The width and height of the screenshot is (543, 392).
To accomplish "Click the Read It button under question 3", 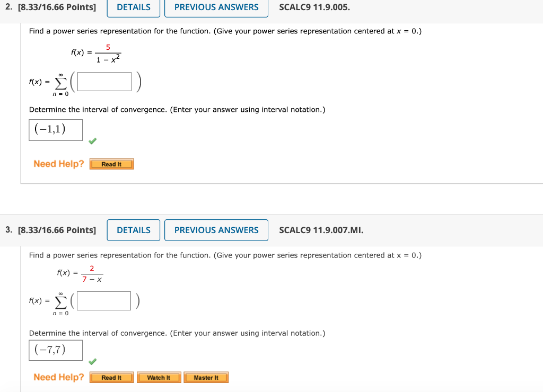I will coord(111,377).
